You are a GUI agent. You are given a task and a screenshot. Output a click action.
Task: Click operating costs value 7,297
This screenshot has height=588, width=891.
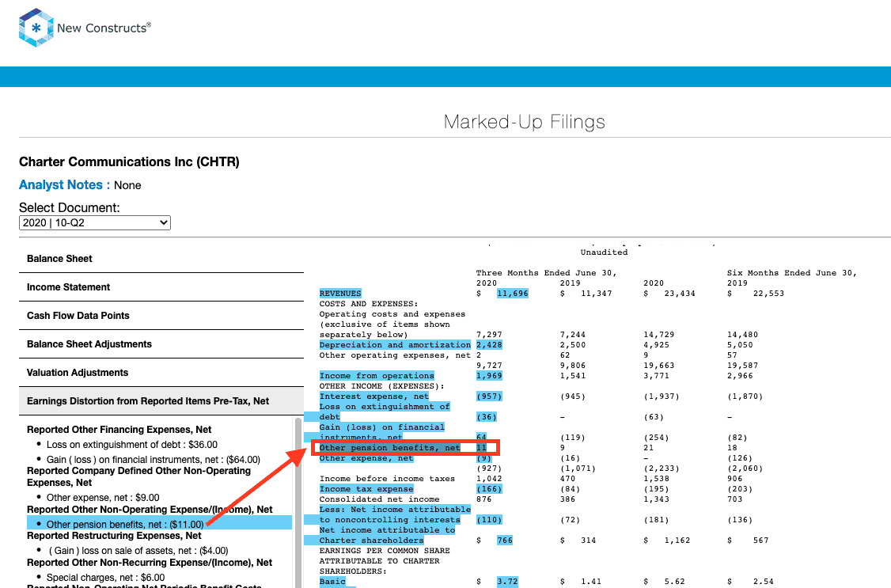pyautogui.click(x=489, y=334)
